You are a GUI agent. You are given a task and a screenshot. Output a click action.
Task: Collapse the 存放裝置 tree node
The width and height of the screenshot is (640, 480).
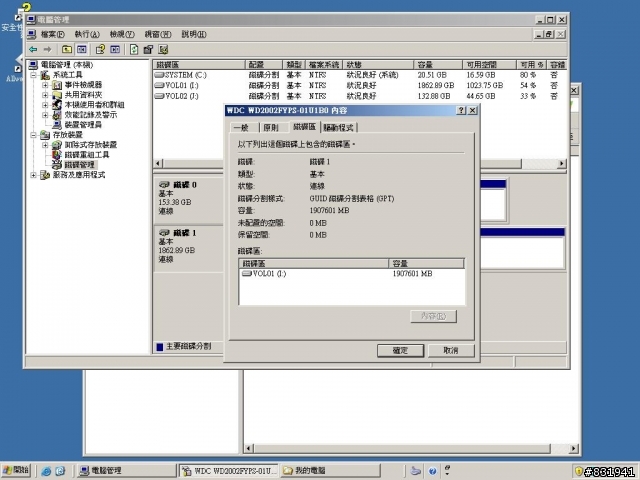point(34,135)
